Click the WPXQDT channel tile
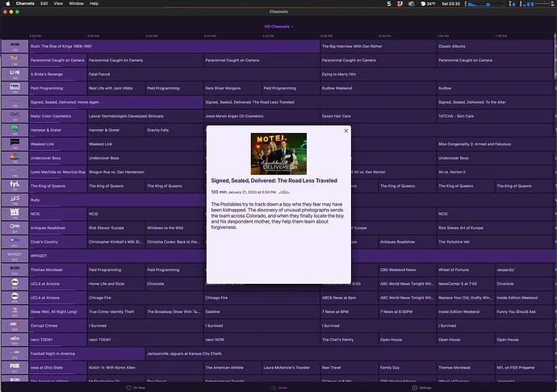 (15, 256)
